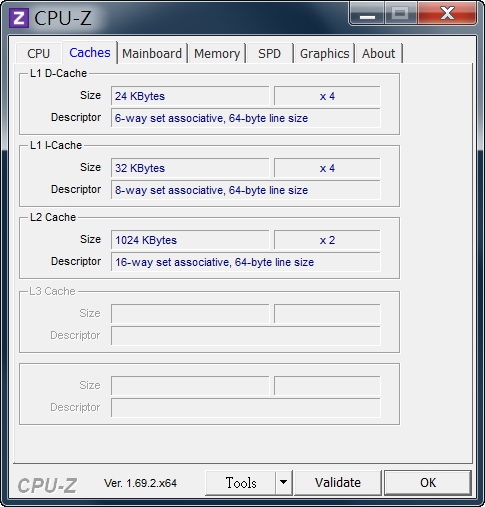Switch to the CPU tab
The image size is (485, 507).
(x=38, y=53)
